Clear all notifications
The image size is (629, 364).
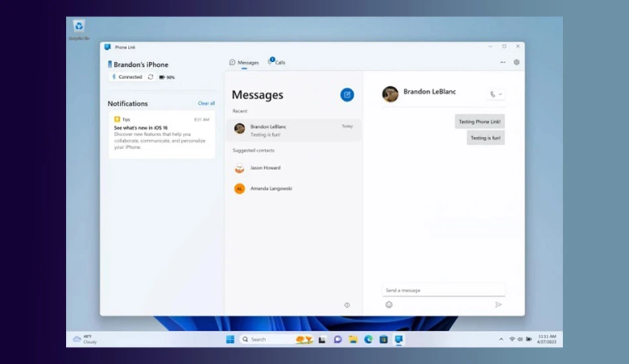click(x=206, y=103)
